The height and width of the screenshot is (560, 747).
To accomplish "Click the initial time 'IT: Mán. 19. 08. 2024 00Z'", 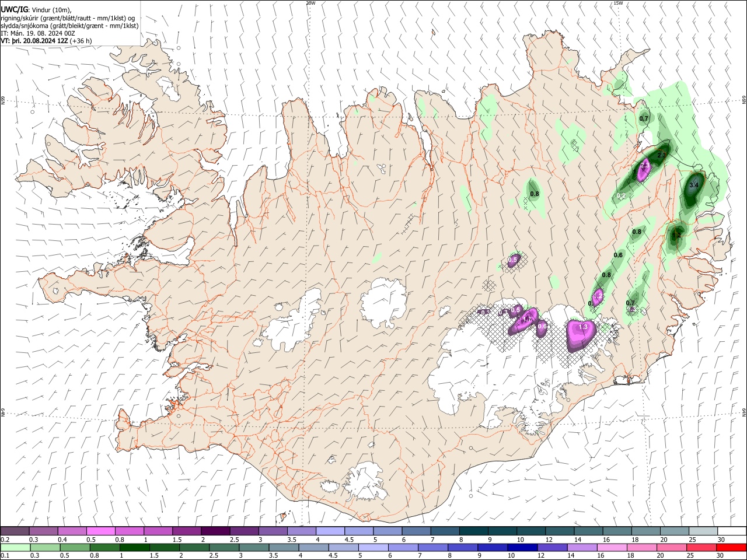I will [38, 33].
